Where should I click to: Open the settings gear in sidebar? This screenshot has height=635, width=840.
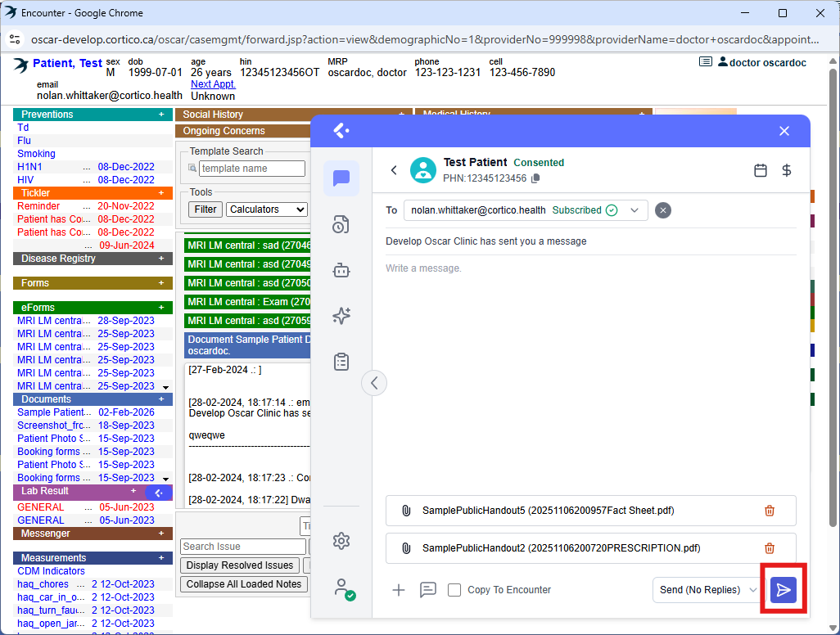click(x=341, y=541)
